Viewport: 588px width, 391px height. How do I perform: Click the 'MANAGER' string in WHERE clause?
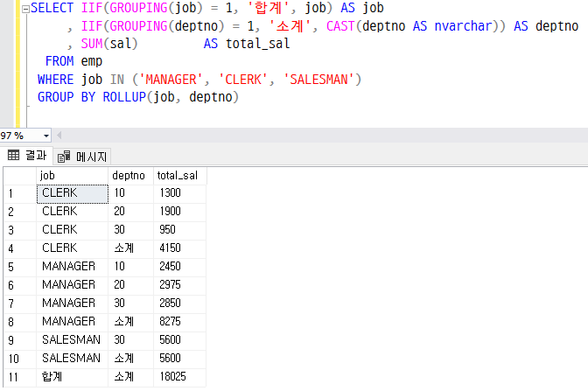coord(171,80)
